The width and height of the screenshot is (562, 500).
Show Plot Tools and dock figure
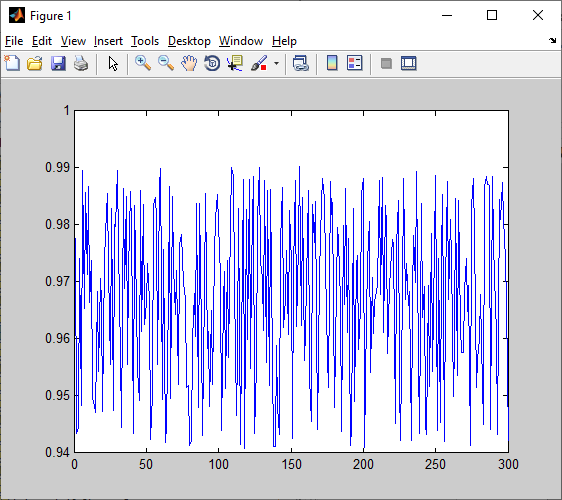(x=409, y=63)
